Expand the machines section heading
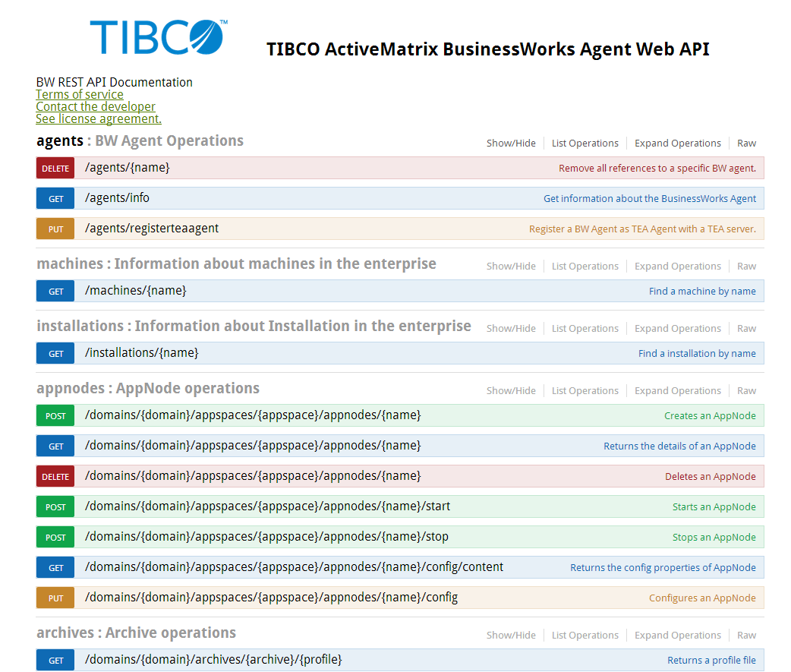Screen dimensions: 791x672 pos(236,263)
